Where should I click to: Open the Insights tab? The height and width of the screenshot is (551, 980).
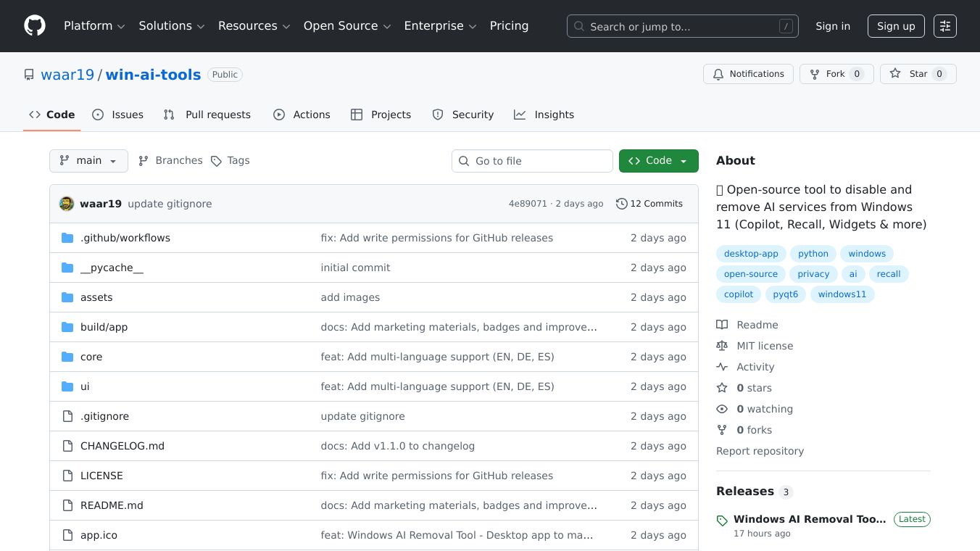coord(544,115)
